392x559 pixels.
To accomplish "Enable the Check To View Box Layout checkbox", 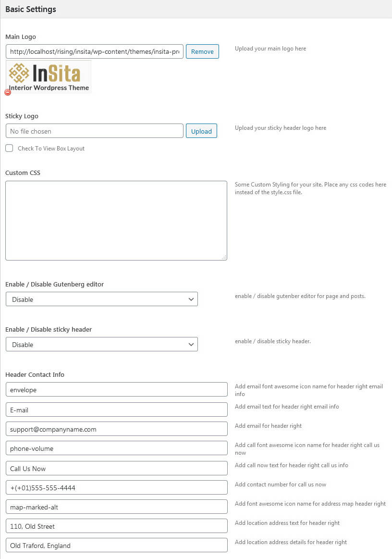I will [9, 149].
